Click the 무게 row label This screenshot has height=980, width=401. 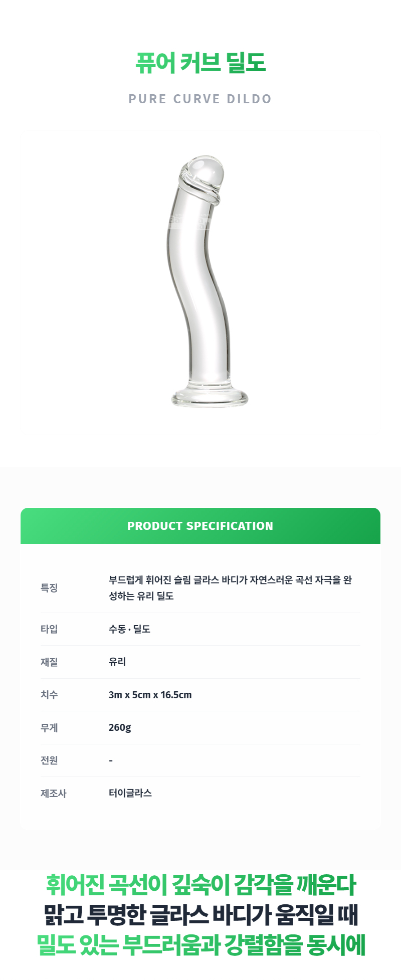click(x=49, y=727)
